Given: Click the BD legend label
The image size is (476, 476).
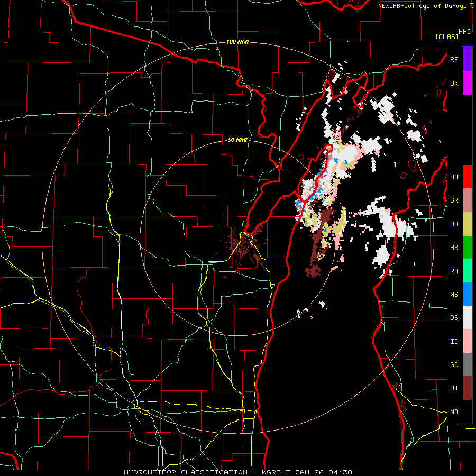Looking at the screenshot, I should pos(454,224).
